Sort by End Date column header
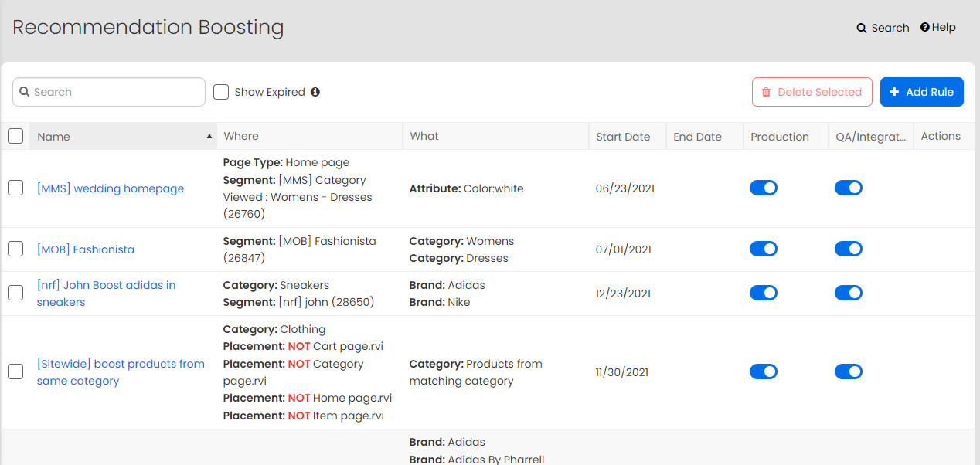 click(704, 136)
